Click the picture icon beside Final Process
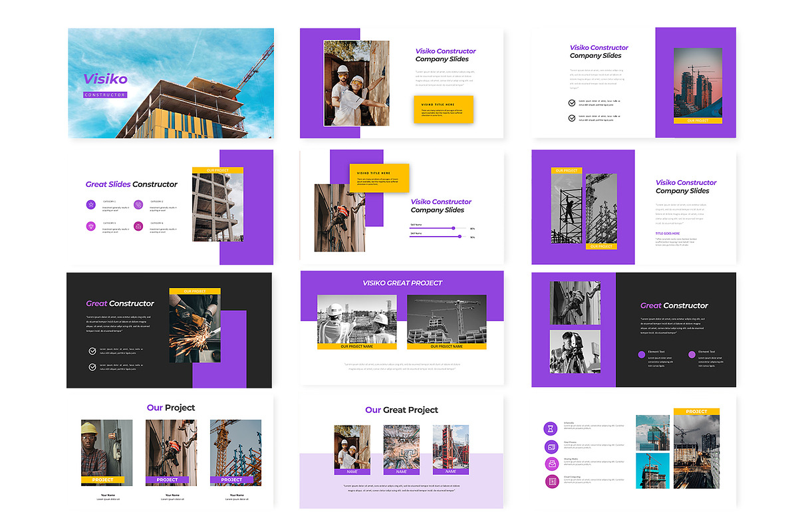Viewport: 798px width, 532px height. click(x=551, y=446)
